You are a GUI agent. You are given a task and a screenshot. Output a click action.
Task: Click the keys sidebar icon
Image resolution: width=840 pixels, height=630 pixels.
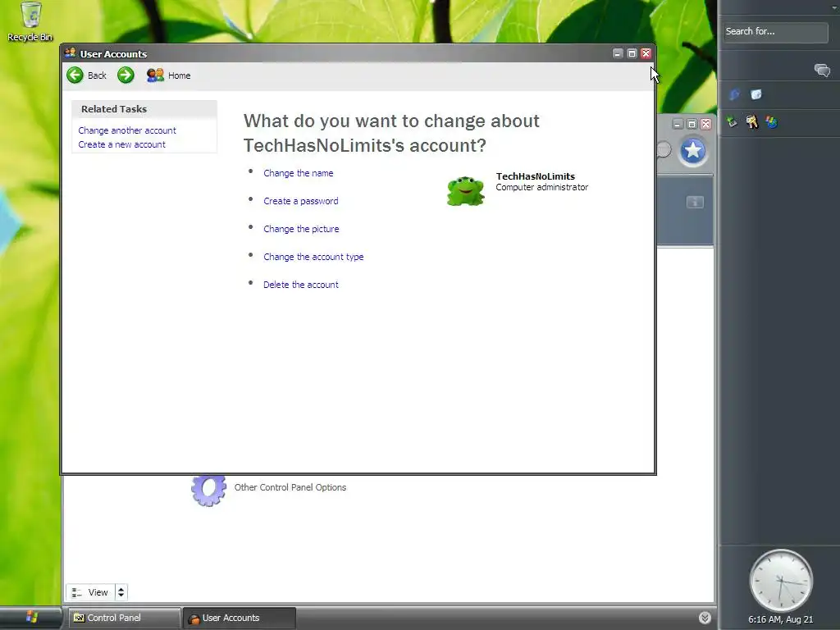pos(751,122)
